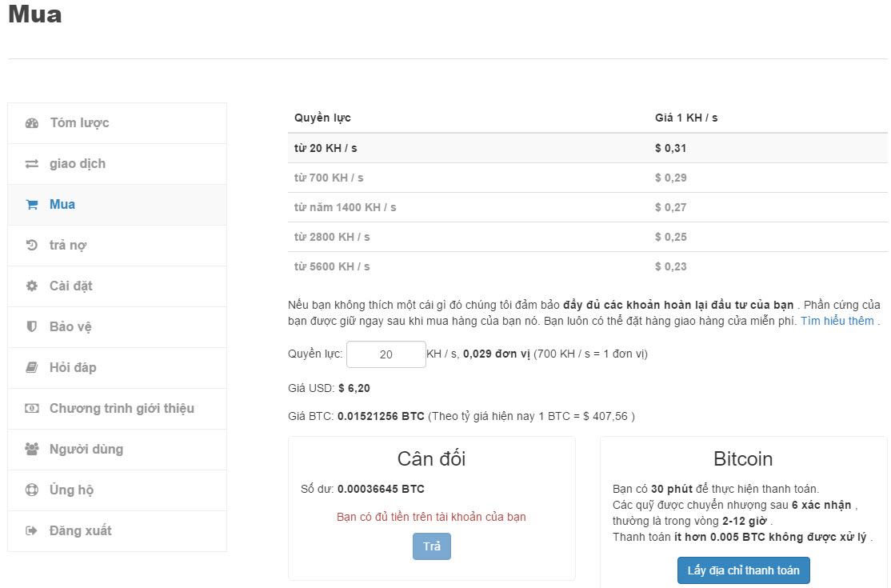
Task: Select the row 'từ 20 KH / s'
Action: click(588, 148)
